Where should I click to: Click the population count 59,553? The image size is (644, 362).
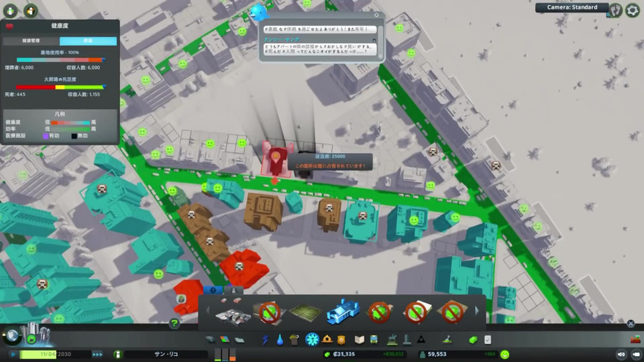437,354
